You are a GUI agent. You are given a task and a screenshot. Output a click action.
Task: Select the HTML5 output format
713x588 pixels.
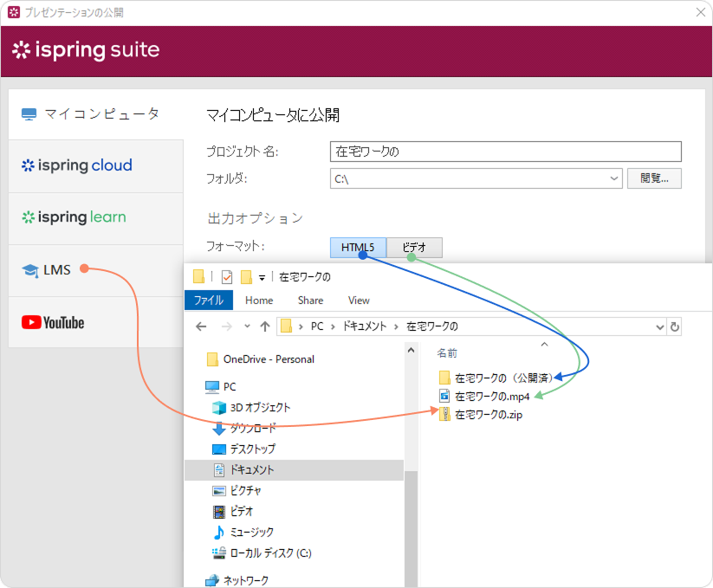click(x=357, y=248)
